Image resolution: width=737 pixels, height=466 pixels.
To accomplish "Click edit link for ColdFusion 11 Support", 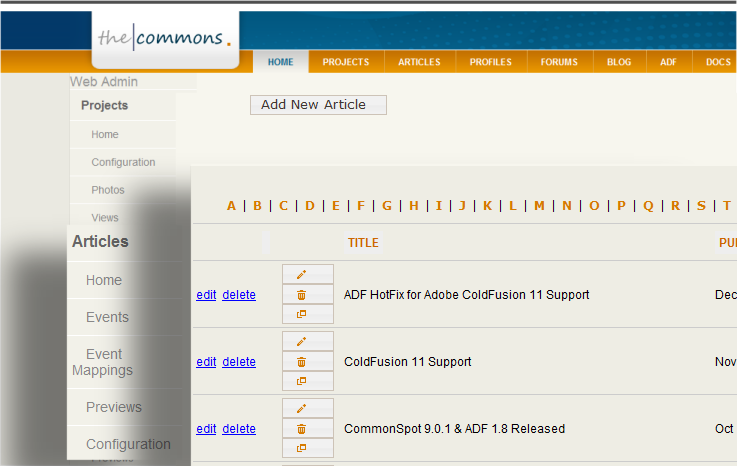I will pyautogui.click(x=206, y=362).
